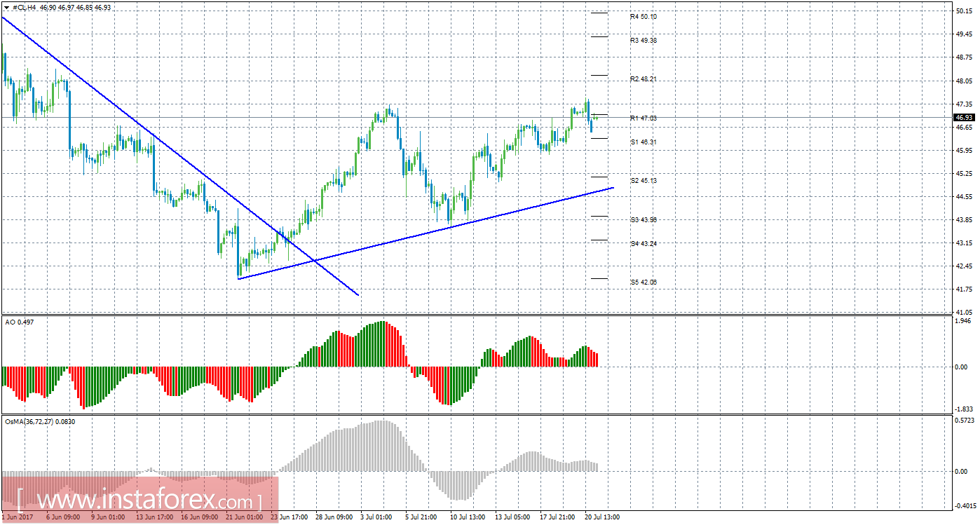Click the R4 50.10 pivot label
This screenshot has width=980, height=525.
[643, 16]
